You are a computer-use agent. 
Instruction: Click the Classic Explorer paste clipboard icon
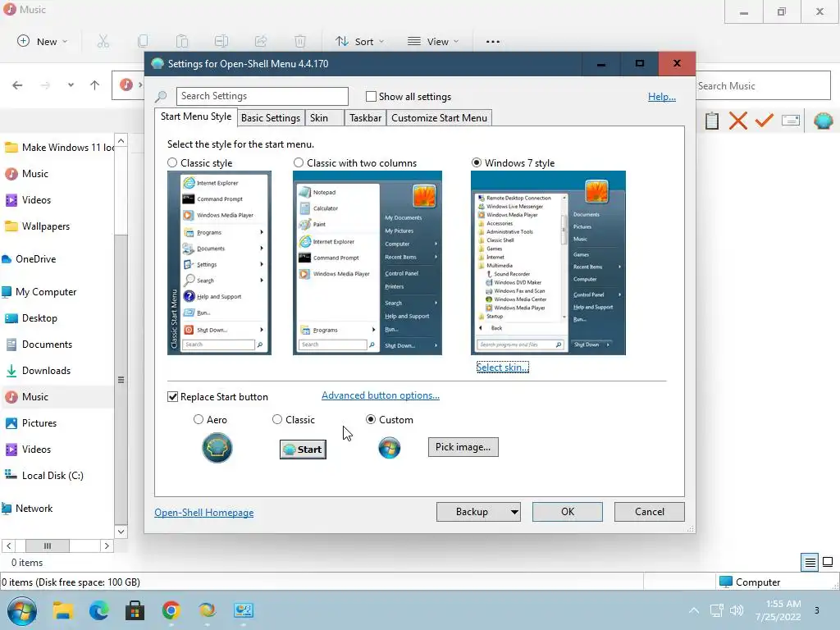coord(712,121)
